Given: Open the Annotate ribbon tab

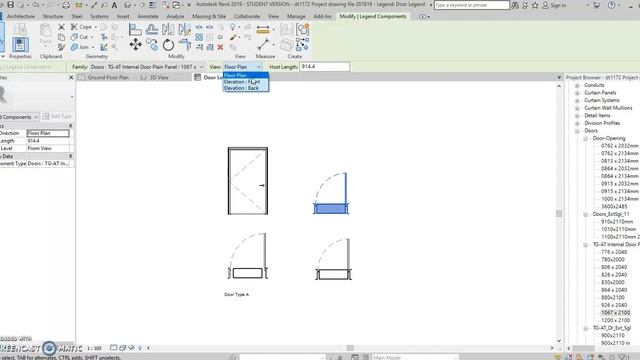Looking at the screenshot, I should point(148,16).
